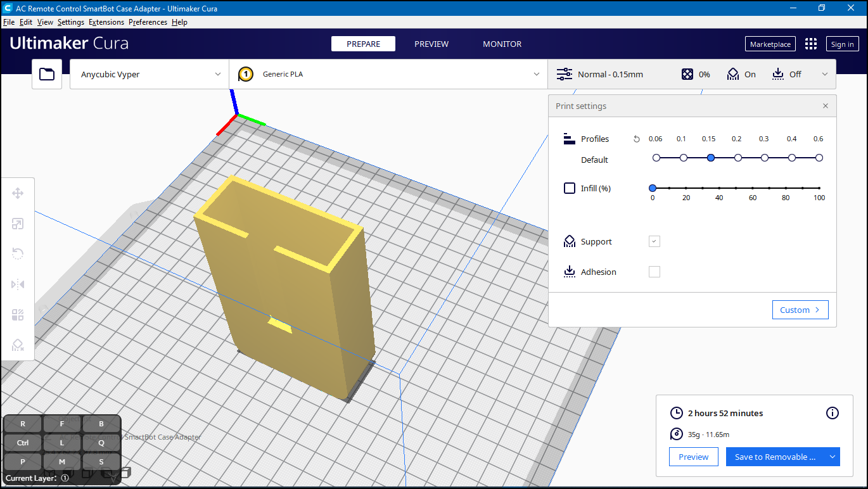
Task: Select the 0.1 profile point
Action: click(x=684, y=158)
